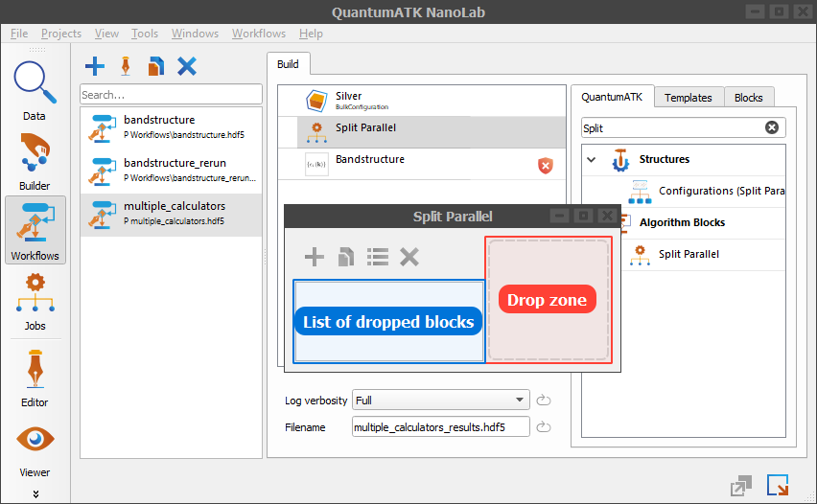Open the Projects menu
Screen dimensions: 817x504
[x=61, y=34]
